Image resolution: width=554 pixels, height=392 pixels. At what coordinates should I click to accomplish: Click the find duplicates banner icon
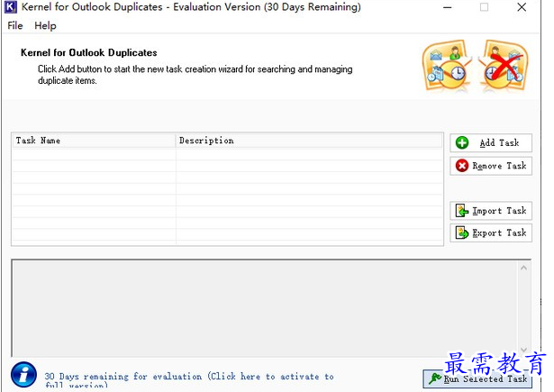(448, 66)
